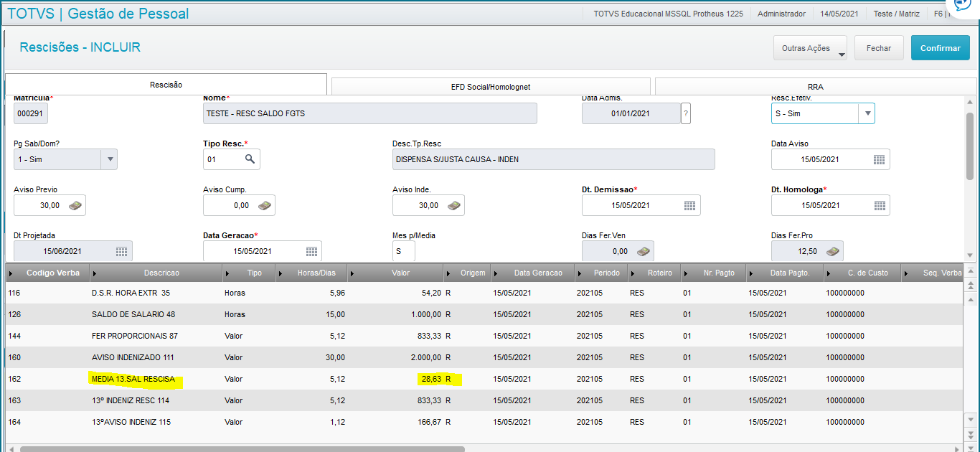This screenshot has height=452, width=980.
Task: Open the Dt. Demissao calendar picker
Action: coord(689,205)
